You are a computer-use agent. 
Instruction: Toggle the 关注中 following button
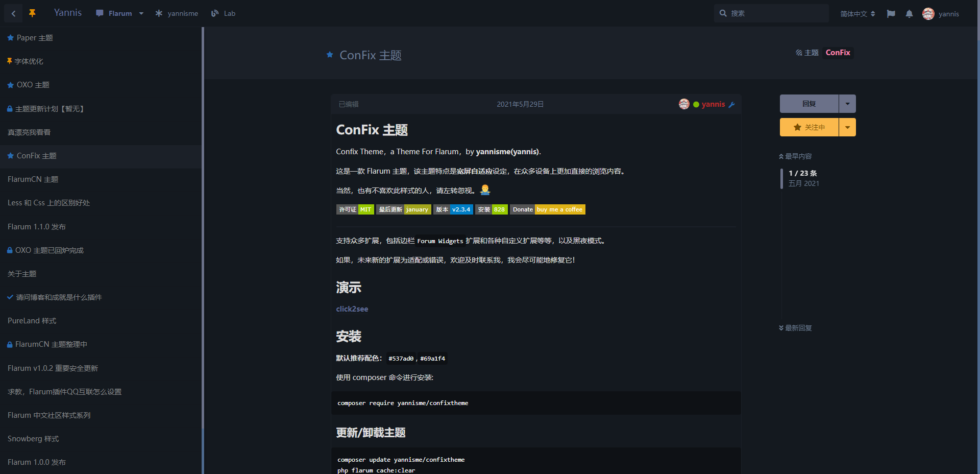tap(809, 127)
